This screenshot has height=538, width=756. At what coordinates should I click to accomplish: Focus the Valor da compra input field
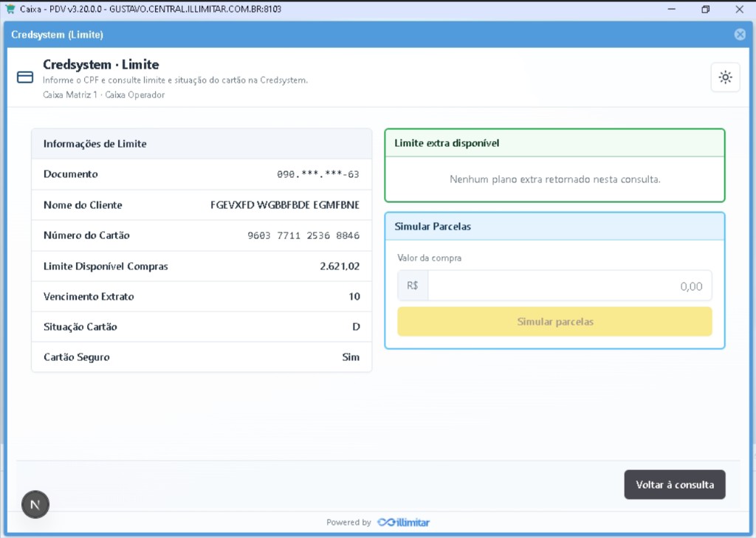pos(569,286)
